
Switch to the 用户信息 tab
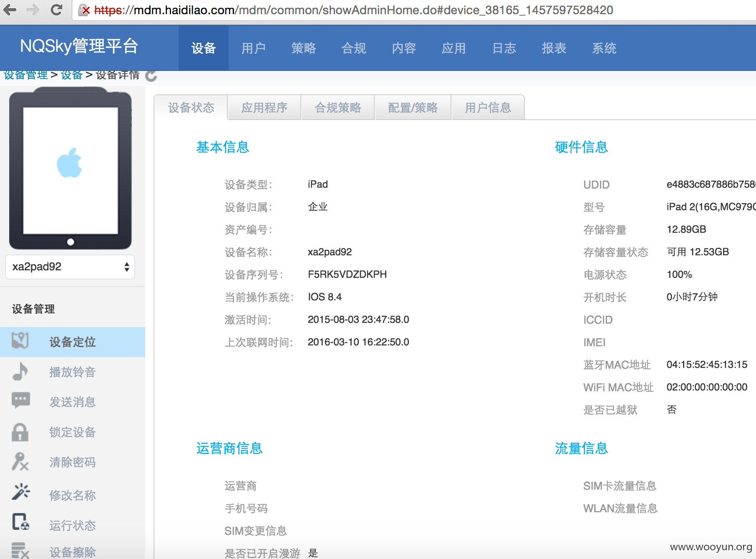pyautogui.click(x=488, y=108)
